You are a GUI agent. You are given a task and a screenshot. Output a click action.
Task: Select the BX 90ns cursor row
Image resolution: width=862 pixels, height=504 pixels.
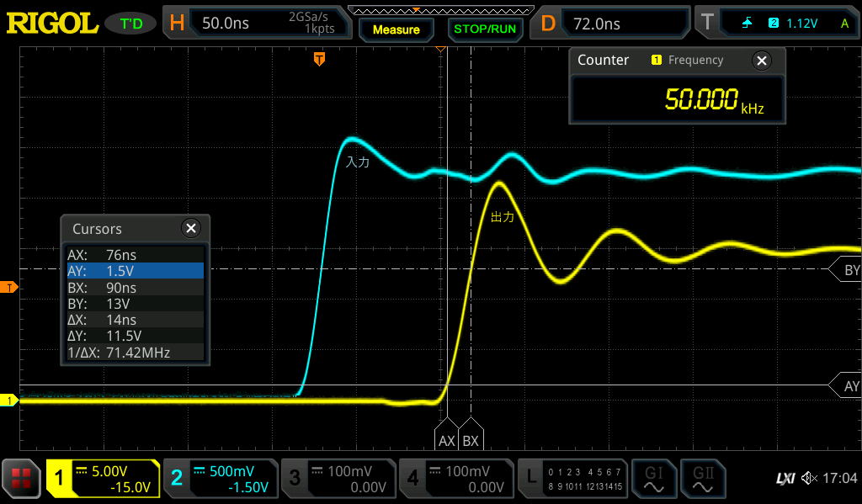point(136,288)
